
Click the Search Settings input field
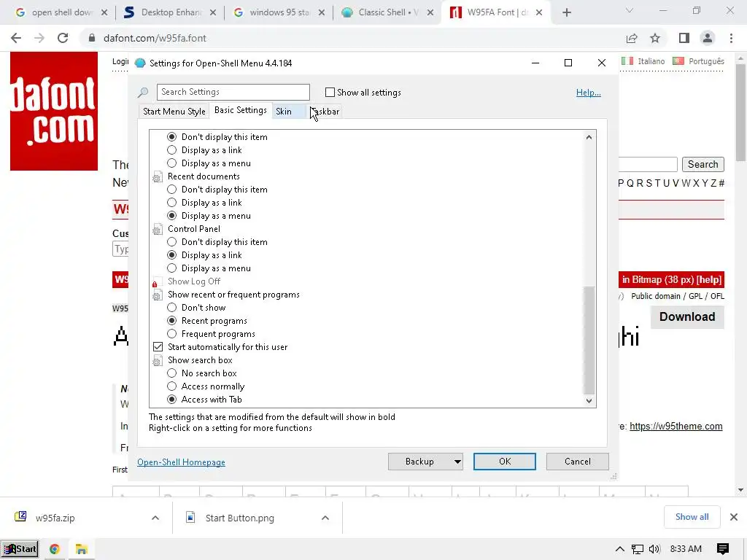tap(233, 92)
